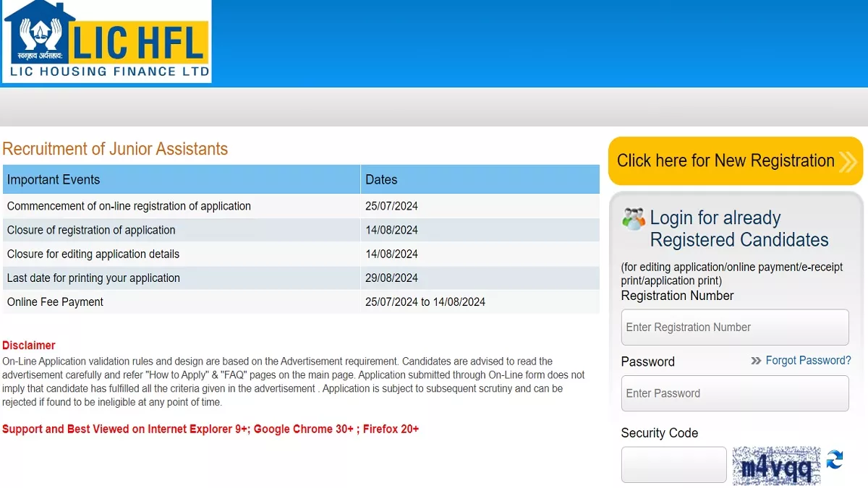Click the Recruitment of Junior Assistants heading
The width and height of the screenshot is (868, 488).
(x=115, y=149)
